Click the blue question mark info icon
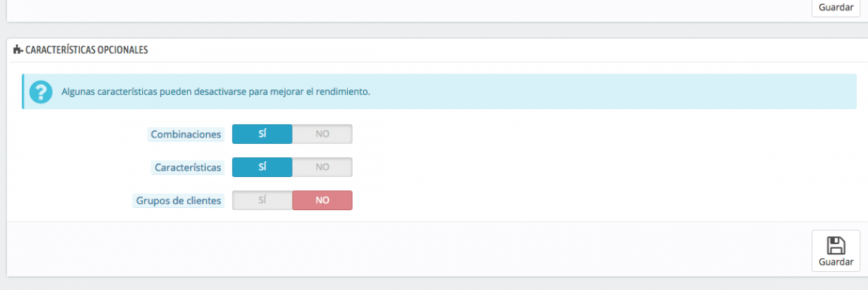 pos(41,92)
